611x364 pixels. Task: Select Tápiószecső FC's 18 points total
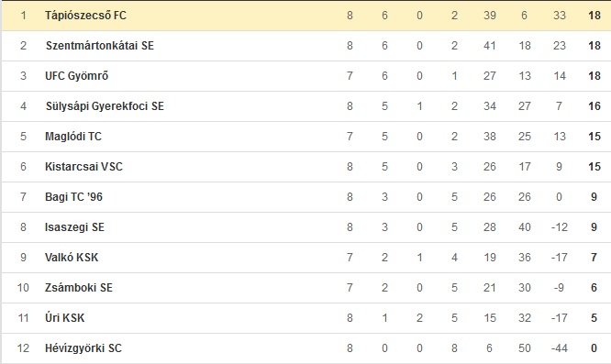click(594, 16)
